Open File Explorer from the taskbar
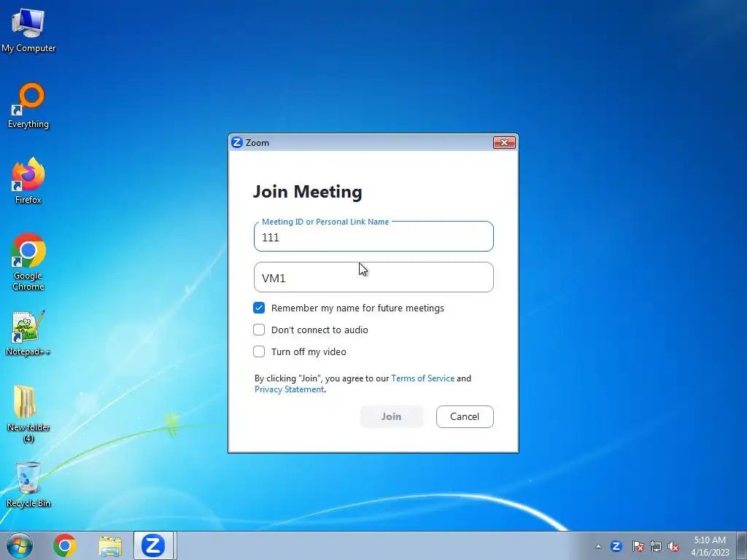This screenshot has width=747, height=560. pos(110,546)
